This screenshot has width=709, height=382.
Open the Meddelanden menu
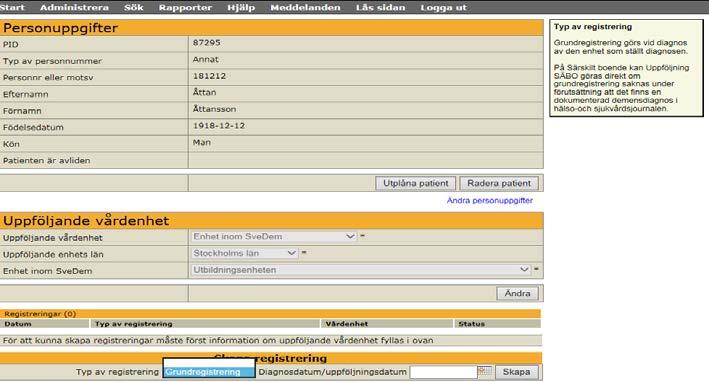tap(305, 7)
